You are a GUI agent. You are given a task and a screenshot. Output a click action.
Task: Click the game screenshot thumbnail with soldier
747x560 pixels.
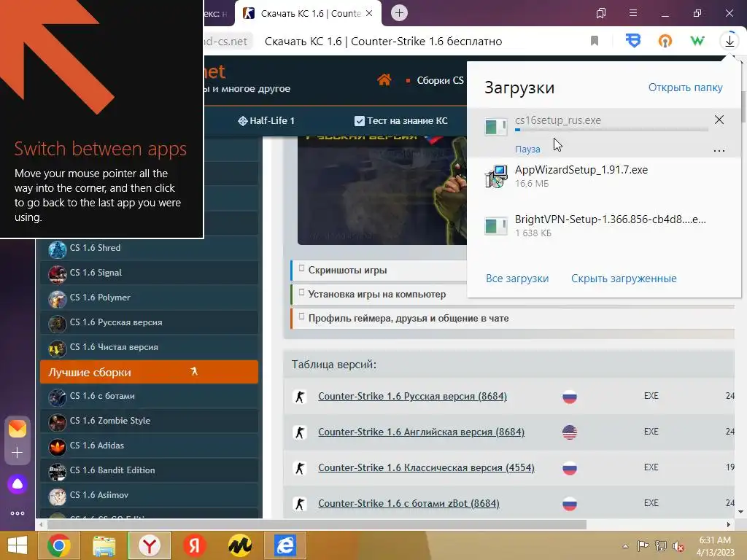tap(382, 190)
